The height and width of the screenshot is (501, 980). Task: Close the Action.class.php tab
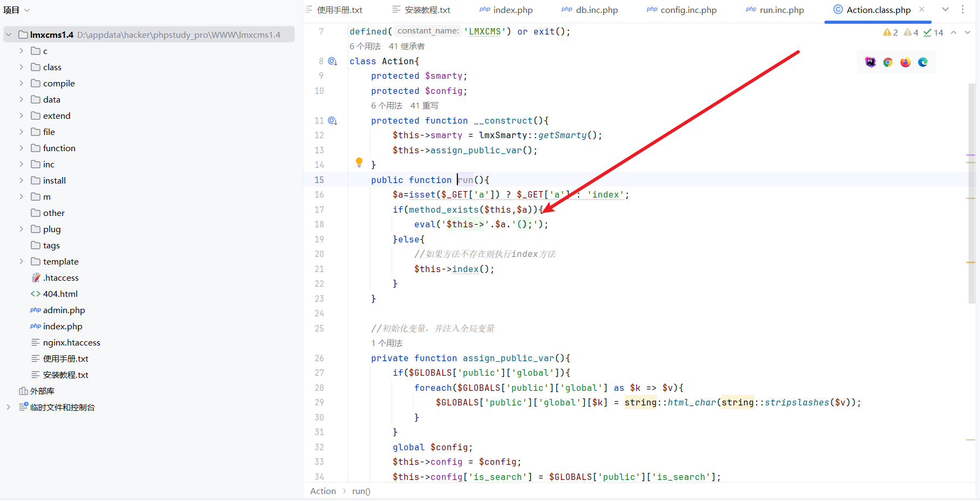pos(922,10)
